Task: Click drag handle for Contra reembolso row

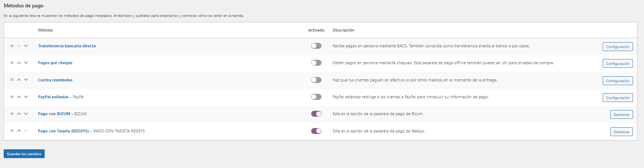Action: [x=12, y=80]
